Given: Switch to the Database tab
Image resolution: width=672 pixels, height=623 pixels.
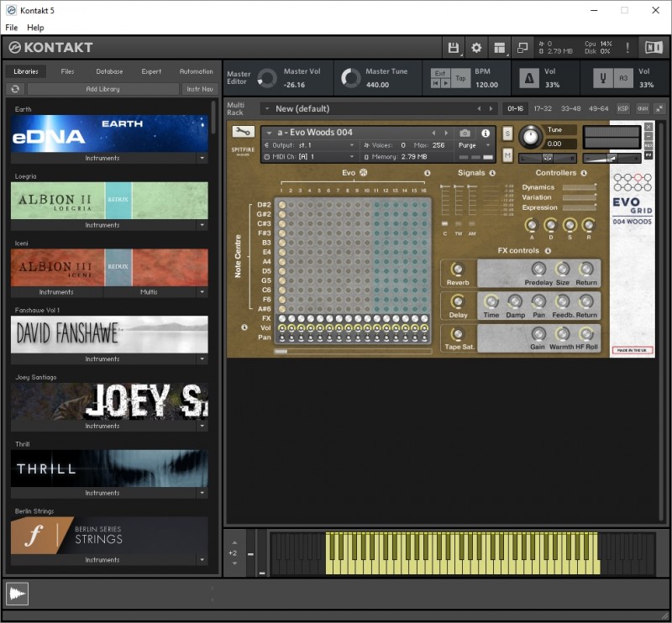Looking at the screenshot, I should point(109,71).
